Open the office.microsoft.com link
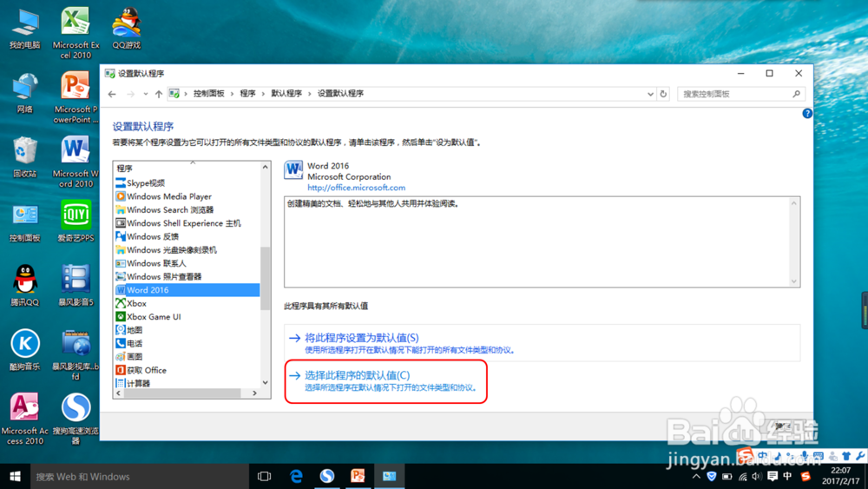 coord(356,188)
